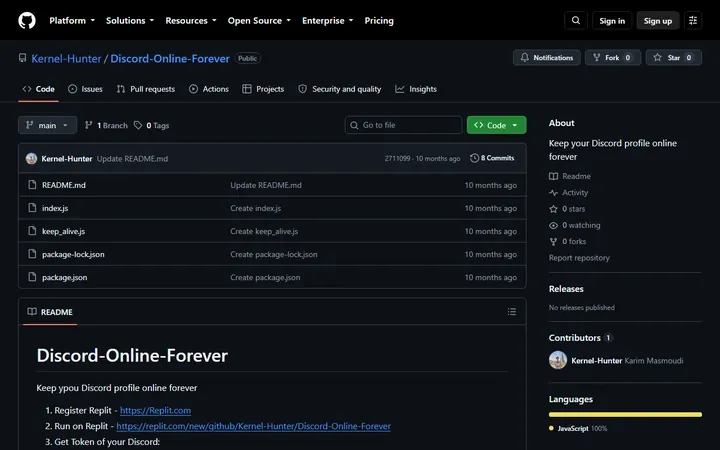
Task: Open the main branch selector dropdown
Action: pyautogui.click(x=47, y=125)
